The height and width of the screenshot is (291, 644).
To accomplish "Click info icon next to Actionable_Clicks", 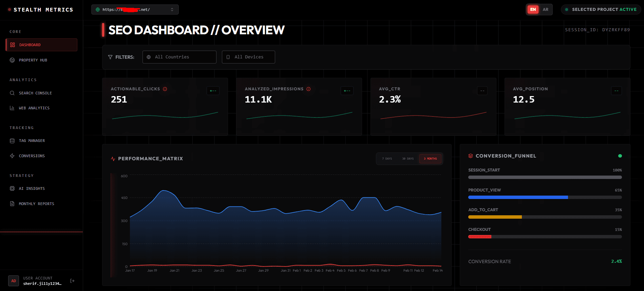I will pos(165,89).
